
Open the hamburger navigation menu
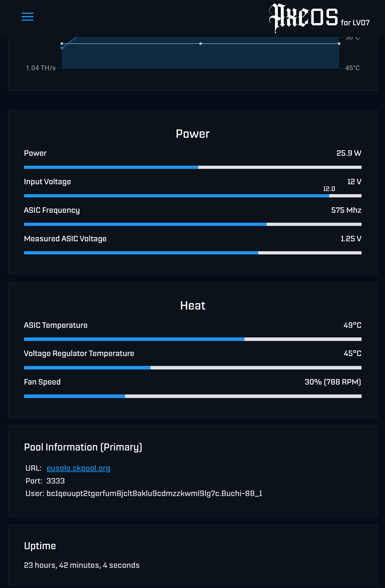[x=28, y=17]
